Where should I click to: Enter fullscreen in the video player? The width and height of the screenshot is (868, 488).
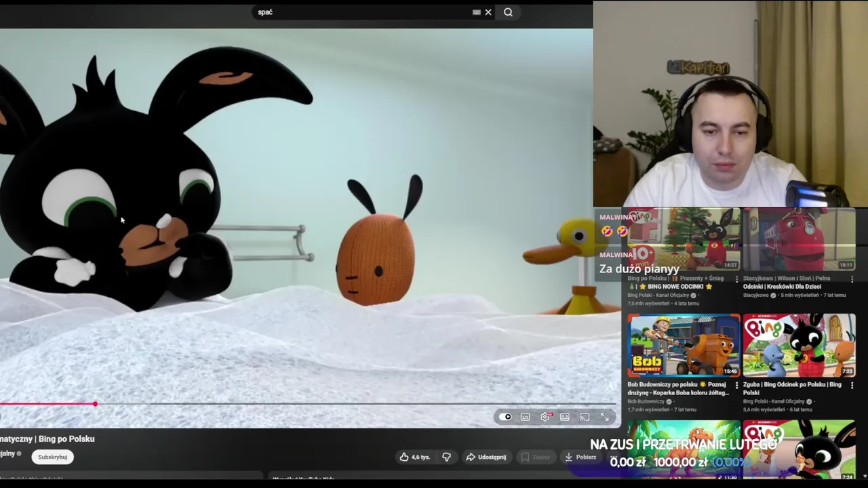click(604, 417)
